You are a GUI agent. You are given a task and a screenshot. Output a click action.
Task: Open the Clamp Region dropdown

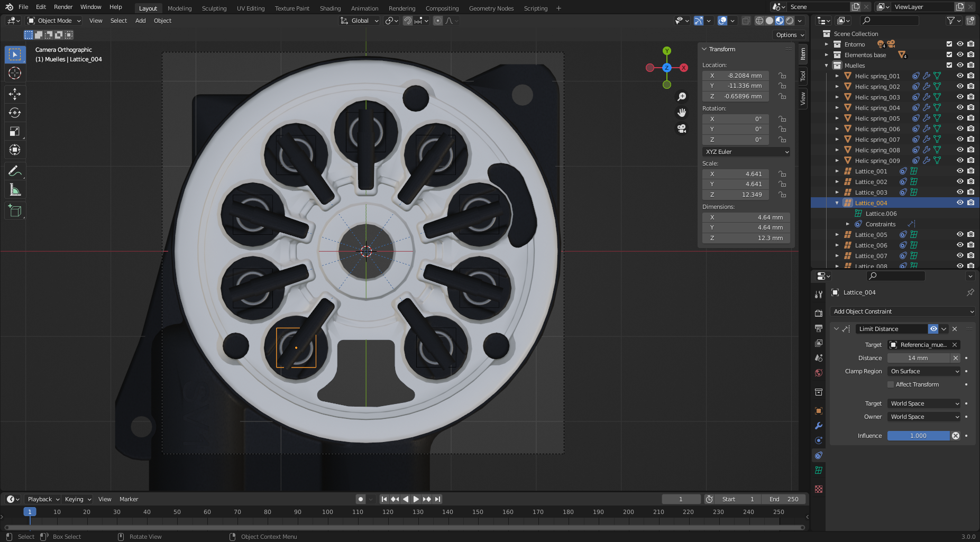click(x=924, y=371)
